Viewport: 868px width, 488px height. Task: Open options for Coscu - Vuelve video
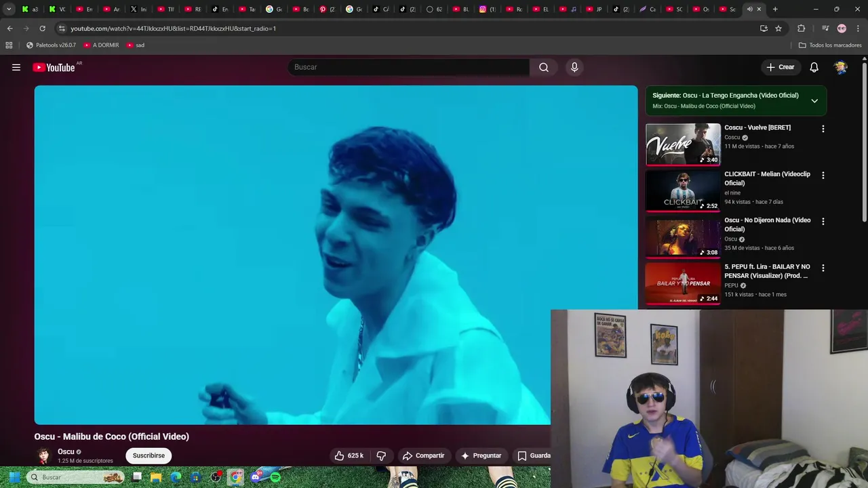823,129
